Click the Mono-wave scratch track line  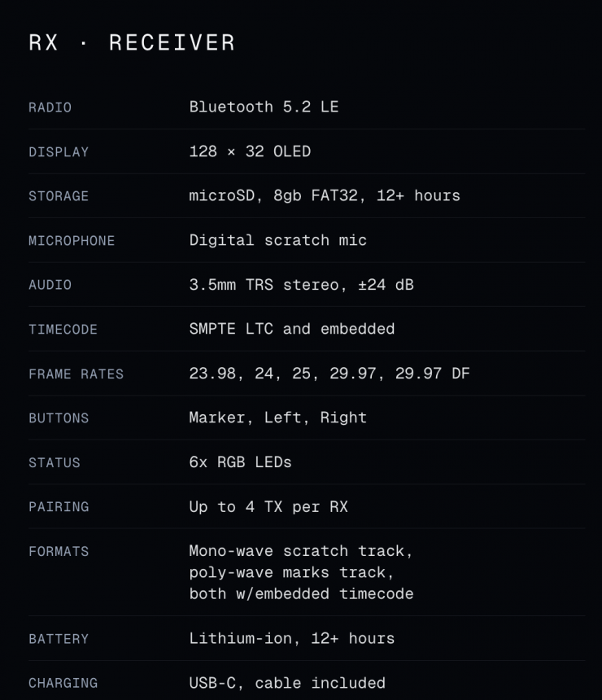point(301,551)
